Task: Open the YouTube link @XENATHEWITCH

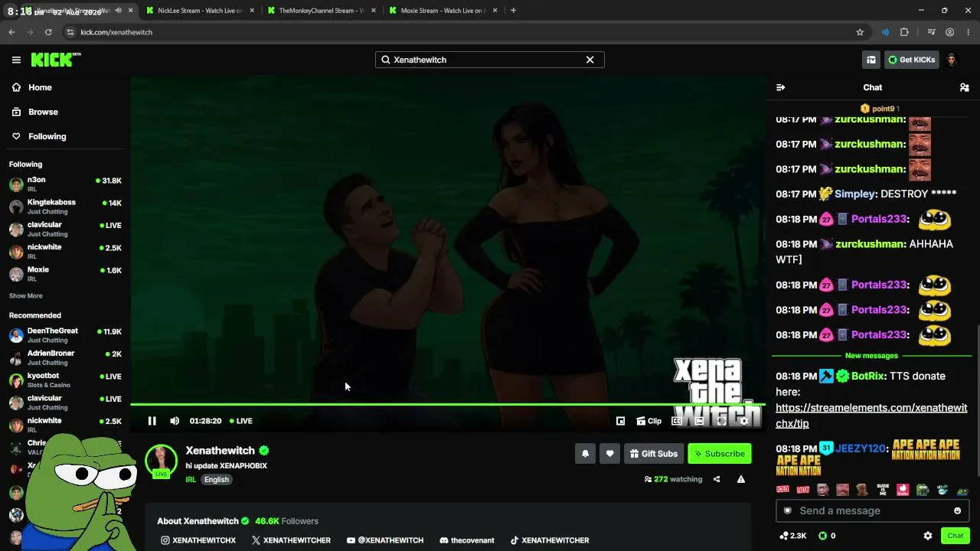Action: [384, 540]
